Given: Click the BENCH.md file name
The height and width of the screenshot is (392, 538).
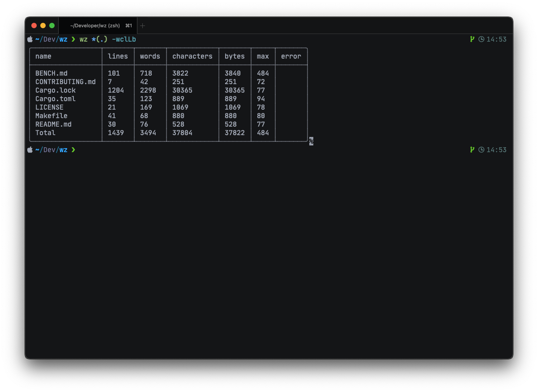Looking at the screenshot, I should (x=51, y=73).
